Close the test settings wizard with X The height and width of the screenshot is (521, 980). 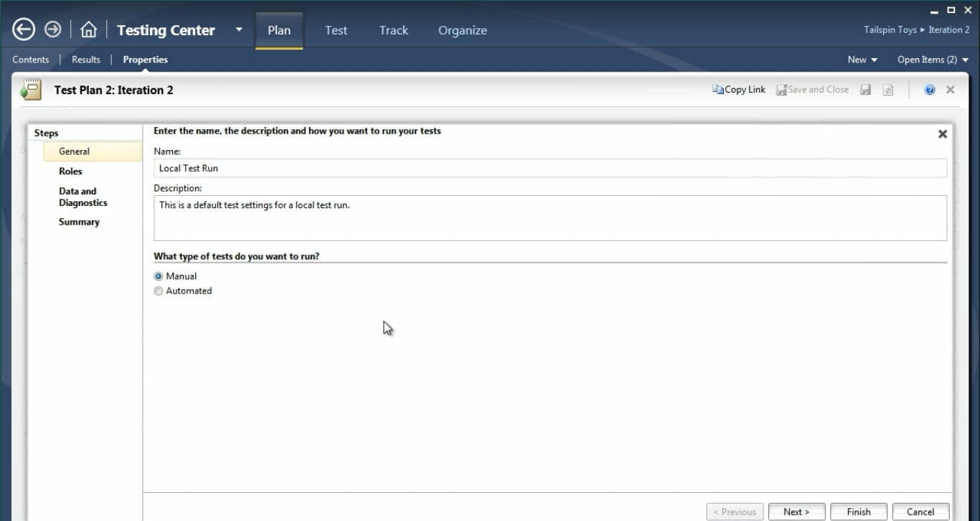942,134
